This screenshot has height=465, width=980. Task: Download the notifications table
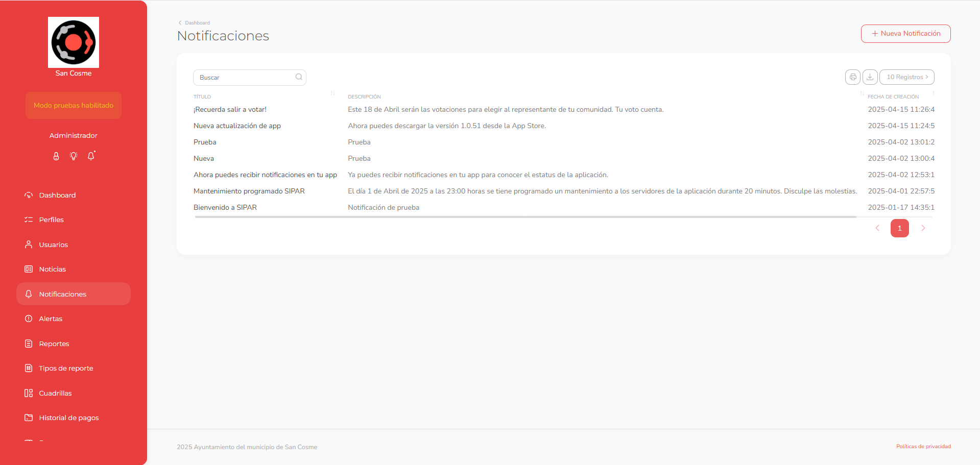coord(870,77)
